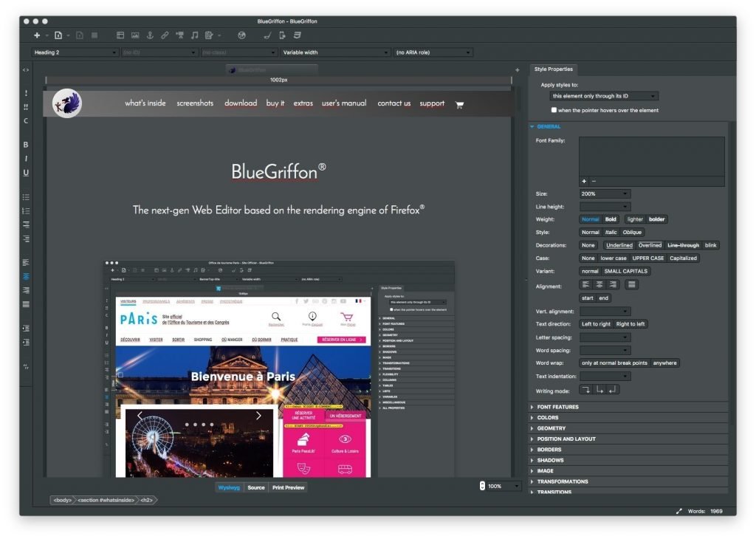Click the single exclamation emphasis icon
This screenshot has height=539, width=756.
tap(26, 93)
